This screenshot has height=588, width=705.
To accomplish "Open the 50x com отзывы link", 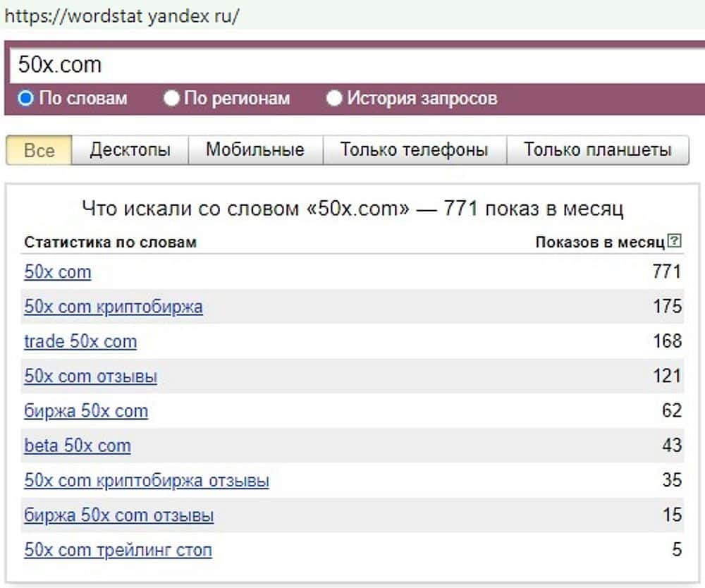I will point(90,376).
